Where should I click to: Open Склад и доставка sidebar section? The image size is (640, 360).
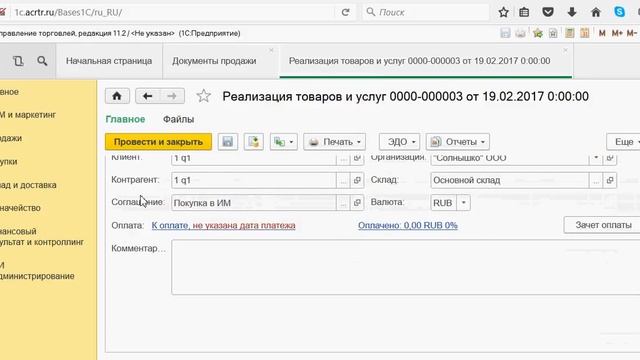pyautogui.click(x=28, y=185)
